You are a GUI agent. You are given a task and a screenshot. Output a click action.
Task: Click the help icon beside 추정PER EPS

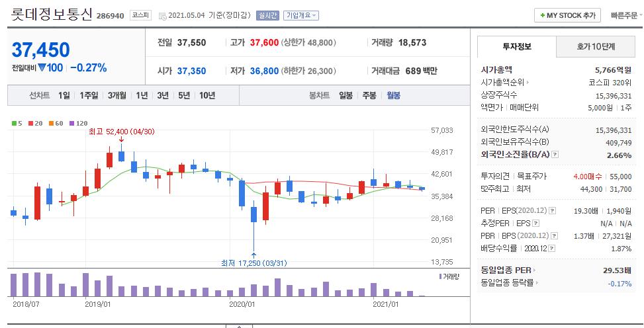tap(535, 224)
